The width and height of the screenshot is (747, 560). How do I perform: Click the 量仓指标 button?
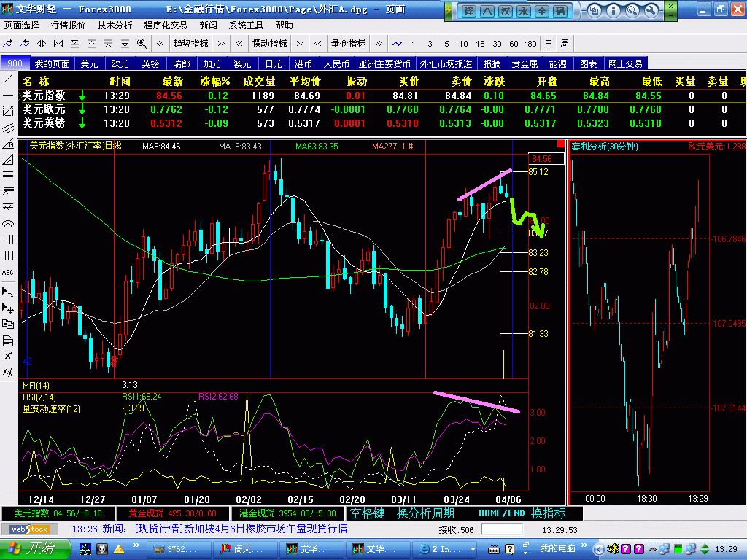tap(348, 44)
